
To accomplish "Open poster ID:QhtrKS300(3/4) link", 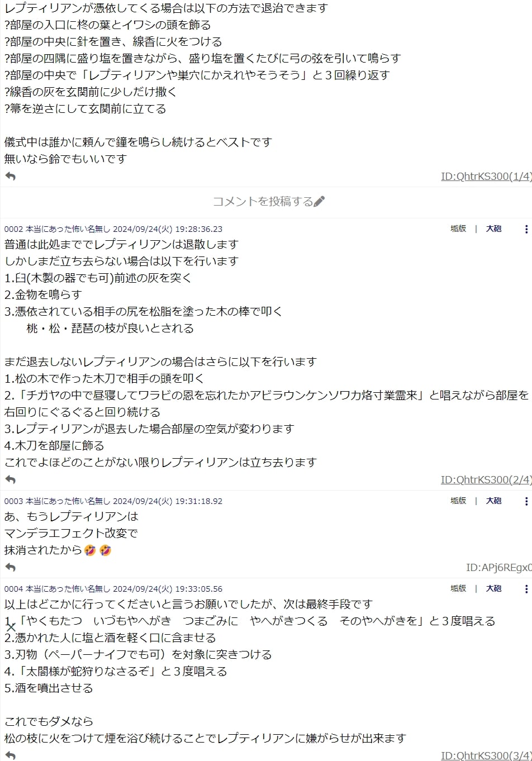I will tap(486, 755).
